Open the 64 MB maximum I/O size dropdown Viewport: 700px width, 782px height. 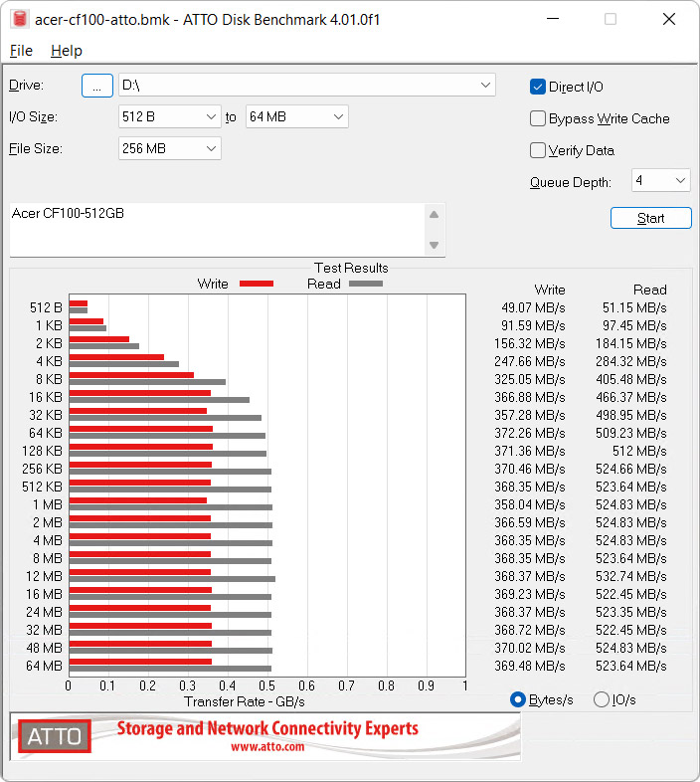296,116
